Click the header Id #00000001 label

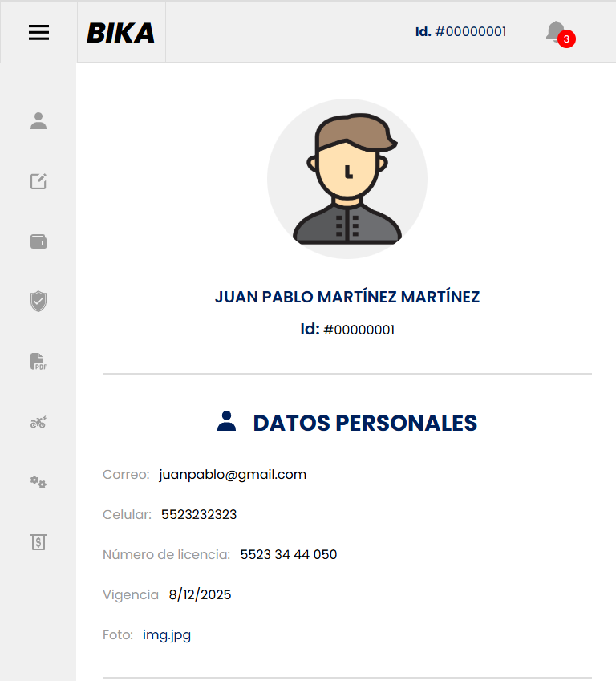(460, 32)
